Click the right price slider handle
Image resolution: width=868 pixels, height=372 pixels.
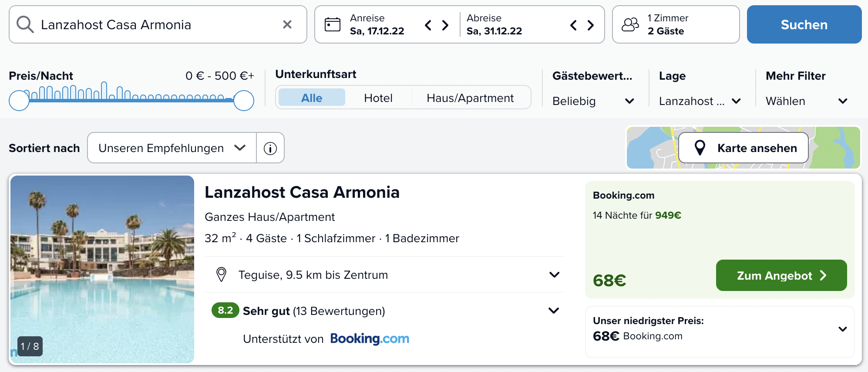(244, 101)
